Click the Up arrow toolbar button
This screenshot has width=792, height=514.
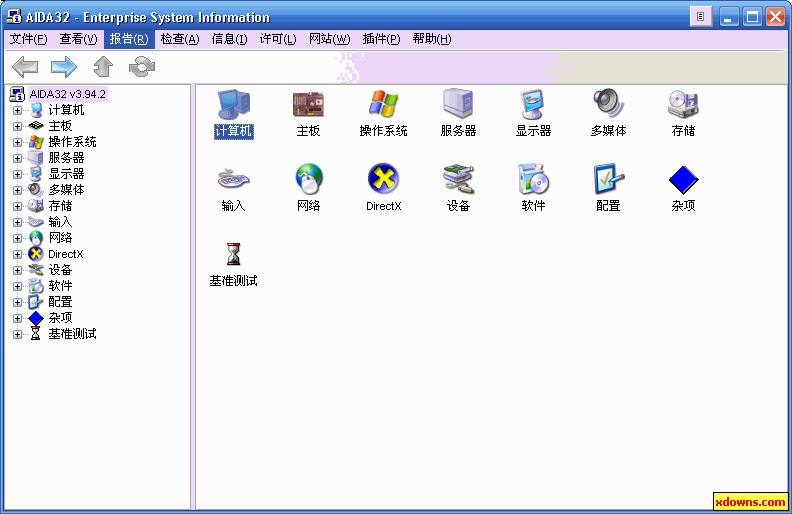click(103, 67)
